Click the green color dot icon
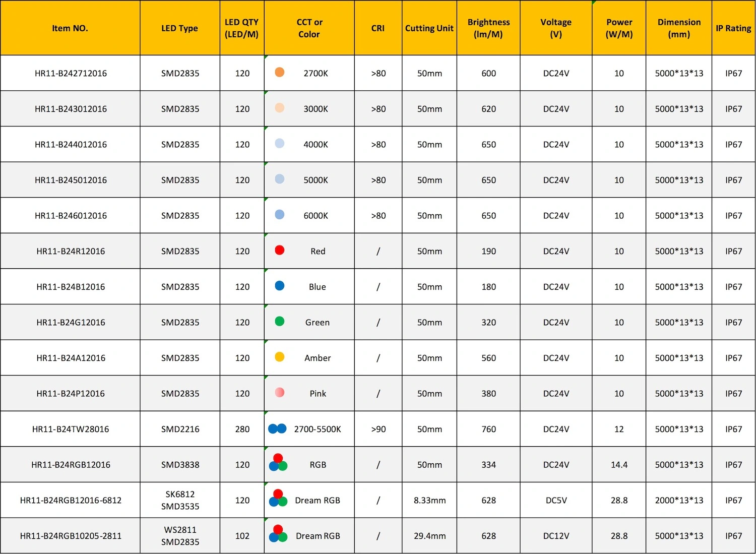The width and height of the screenshot is (756, 554). point(280,321)
